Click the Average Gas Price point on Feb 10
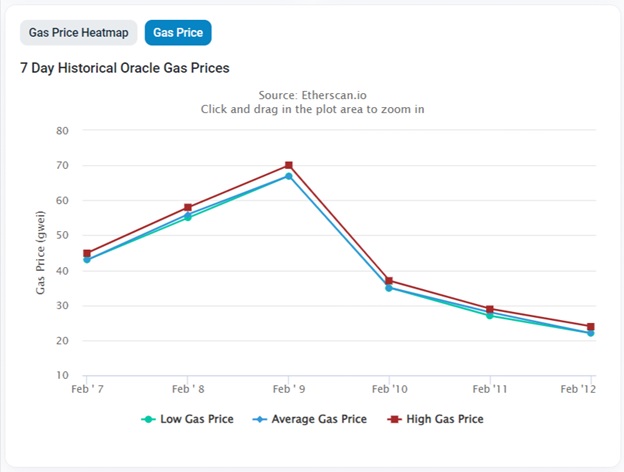 point(389,288)
